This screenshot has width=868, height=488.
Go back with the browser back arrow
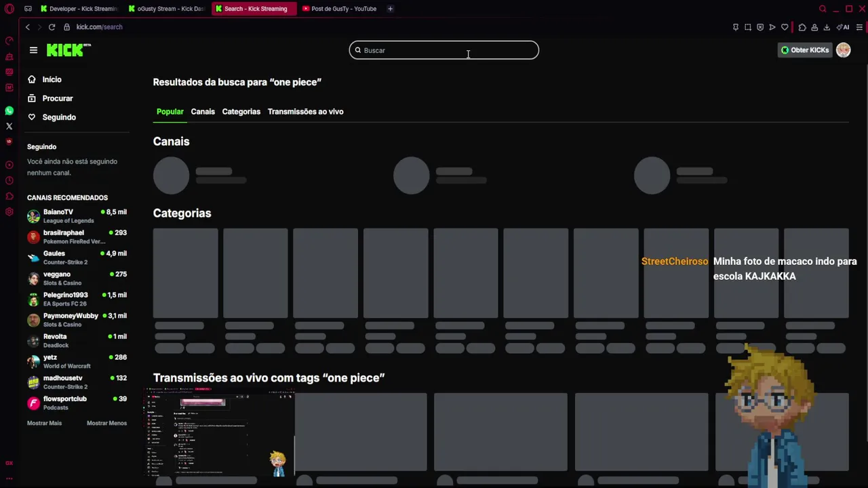[x=28, y=27]
